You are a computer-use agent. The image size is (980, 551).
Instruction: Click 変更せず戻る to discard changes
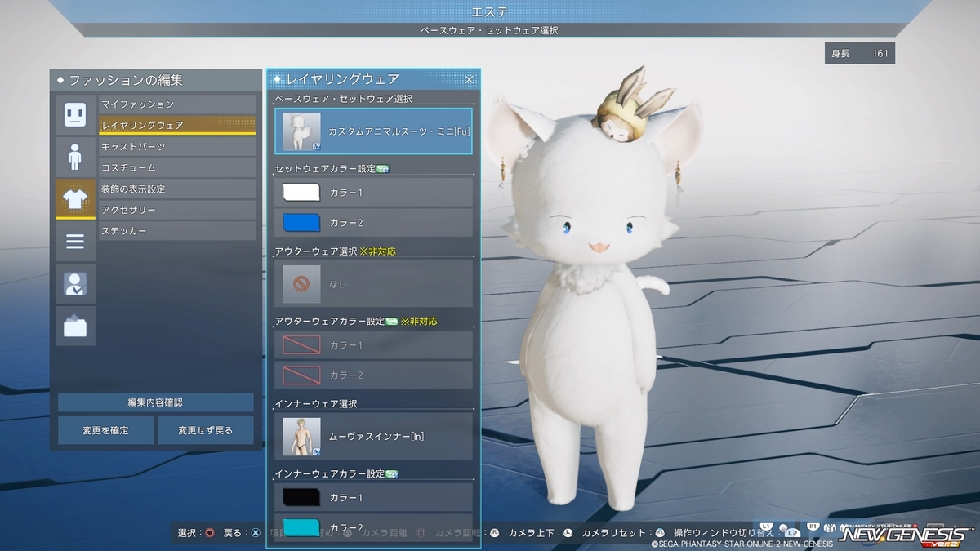coord(206,430)
